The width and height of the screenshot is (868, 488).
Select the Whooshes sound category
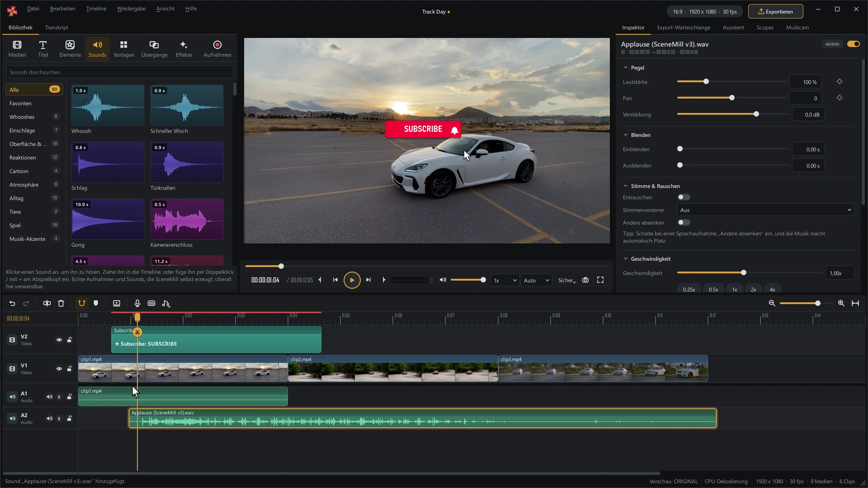coord(34,117)
